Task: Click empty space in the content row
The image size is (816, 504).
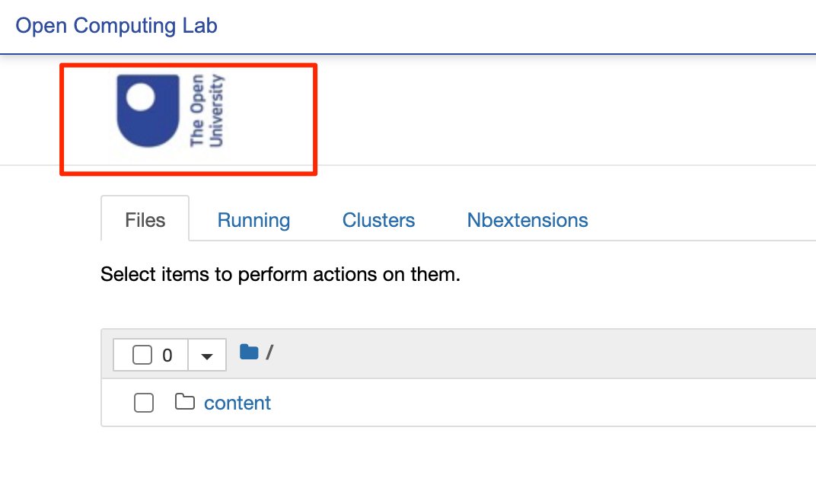Action: click(x=533, y=403)
